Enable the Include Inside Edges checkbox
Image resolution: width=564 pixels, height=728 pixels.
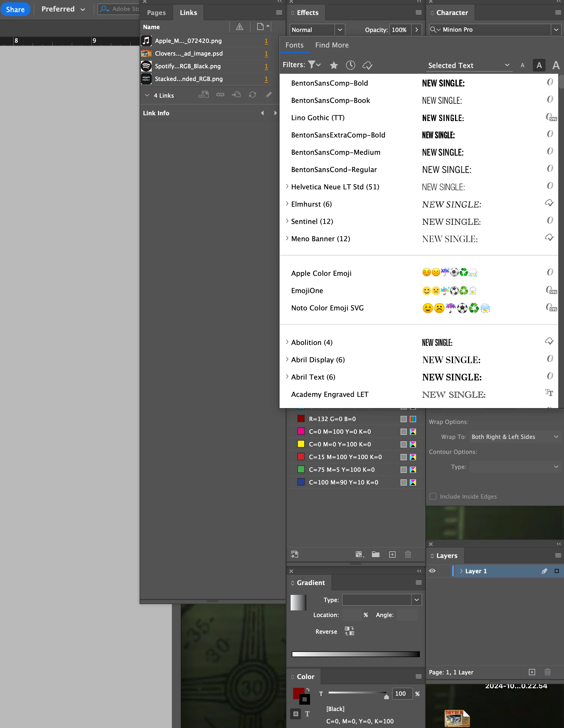pos(433,496)
